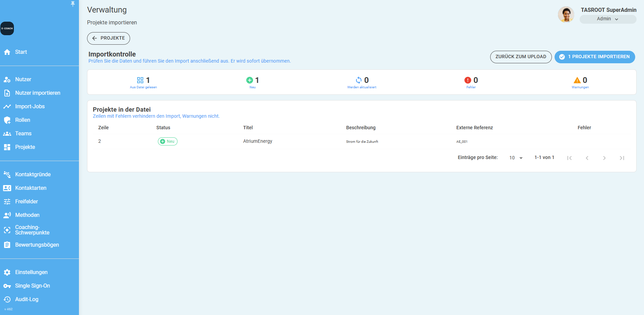Click the Nutzer importieren file icon
Screen dimensions: 644x315
[7, 93]
